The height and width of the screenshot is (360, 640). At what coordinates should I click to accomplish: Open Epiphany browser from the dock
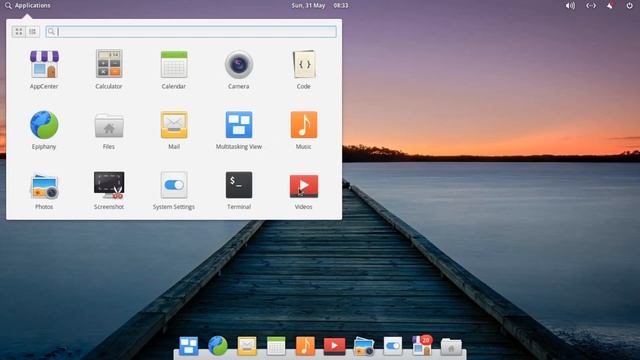[x=218, y=346]
